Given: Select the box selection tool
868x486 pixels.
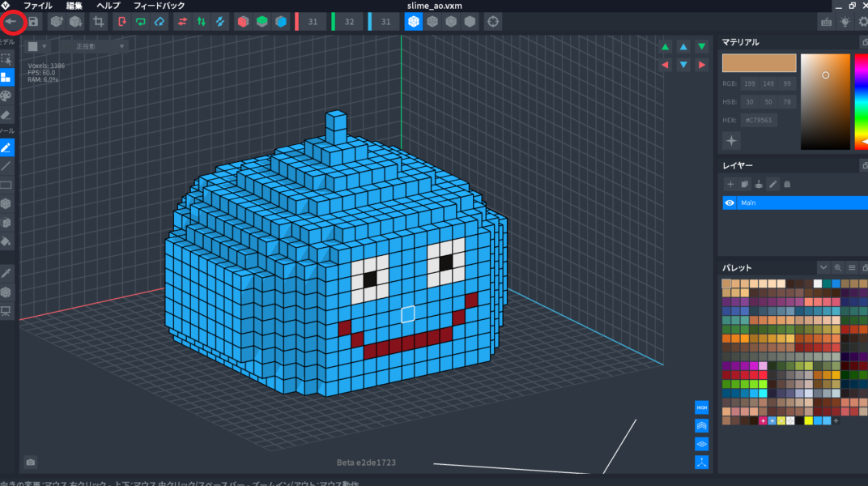Looking at the screenshot, I should pos(6,58).
